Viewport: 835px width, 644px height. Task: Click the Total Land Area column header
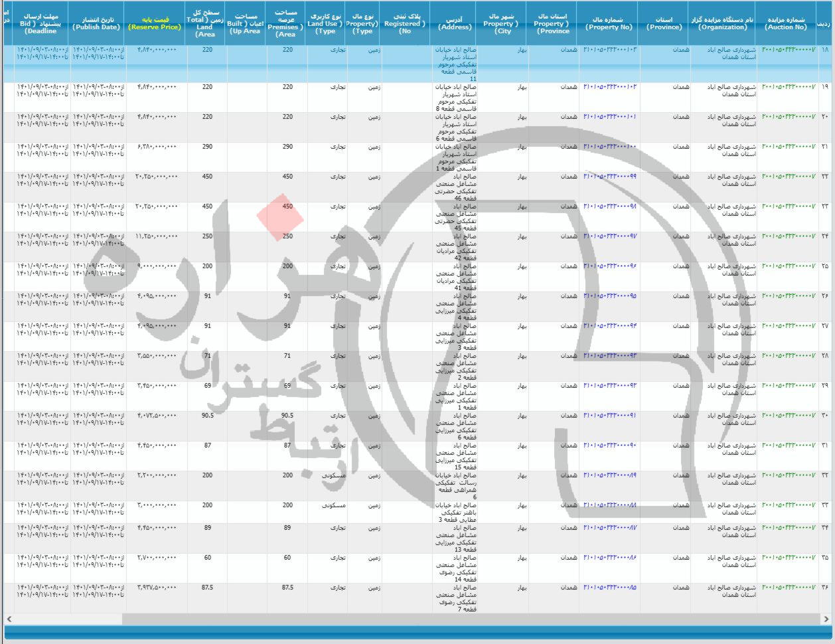click(x=205, y=24)
